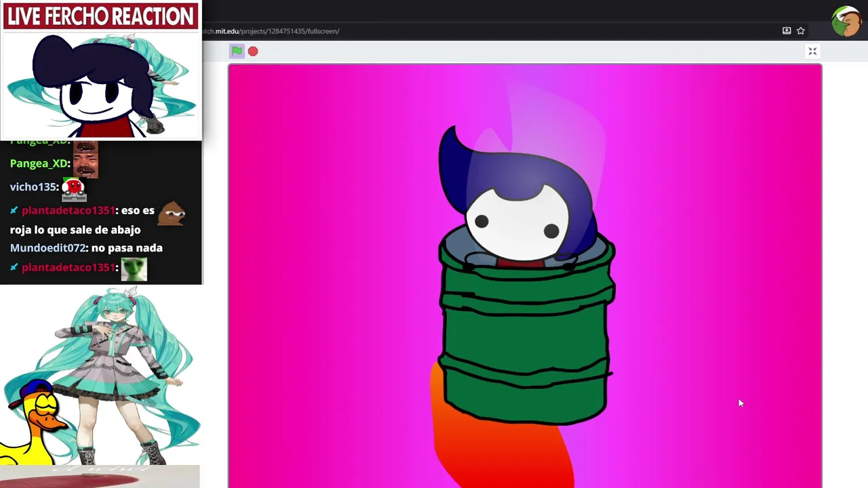Select chat username Pangea_XD
Screen dimensions: 868x488
click(x=39, y=163)
